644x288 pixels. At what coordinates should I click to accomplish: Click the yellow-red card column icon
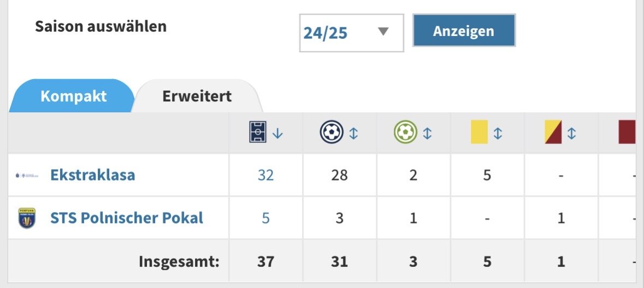(553, 131)
